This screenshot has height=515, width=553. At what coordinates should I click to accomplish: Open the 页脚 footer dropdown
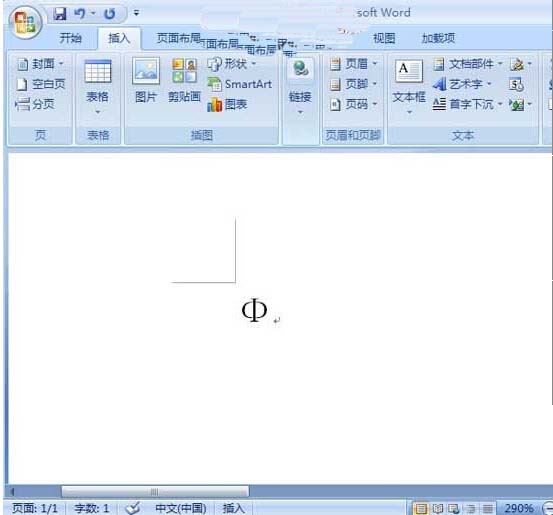click(x=353, y=84)
